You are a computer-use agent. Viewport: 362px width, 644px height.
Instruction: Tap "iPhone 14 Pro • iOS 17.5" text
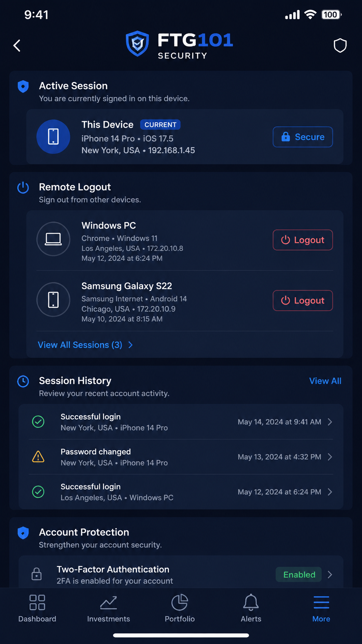point(127,139)
